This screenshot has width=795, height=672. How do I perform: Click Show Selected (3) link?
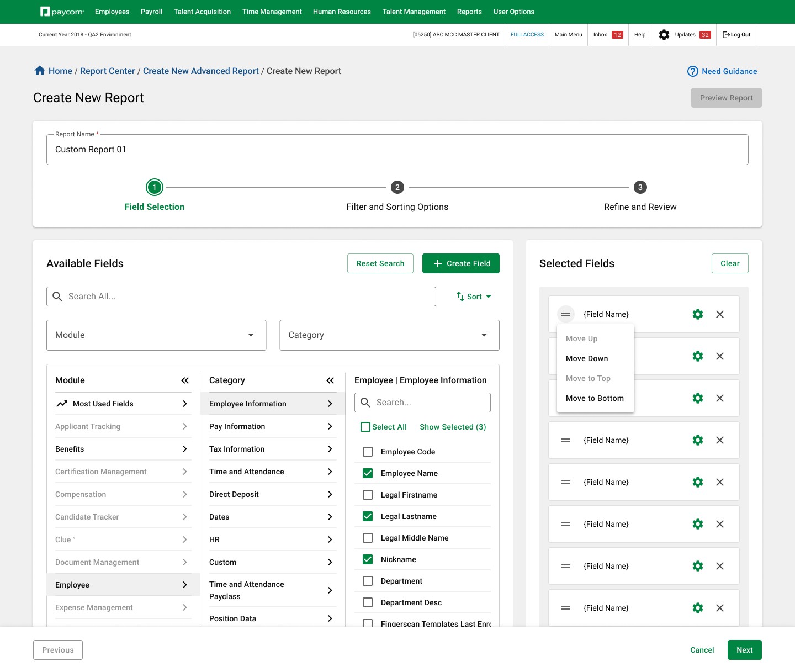click(453, 427)
